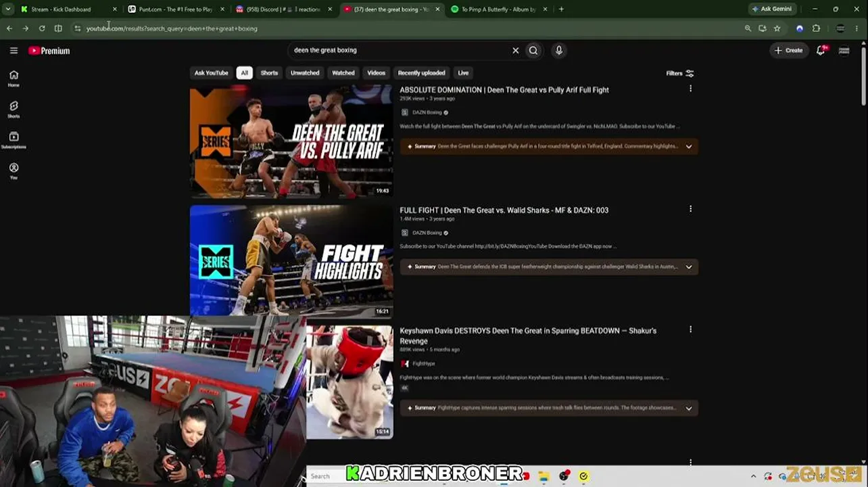Open more actions for Keyshawn Davis video

690,329
